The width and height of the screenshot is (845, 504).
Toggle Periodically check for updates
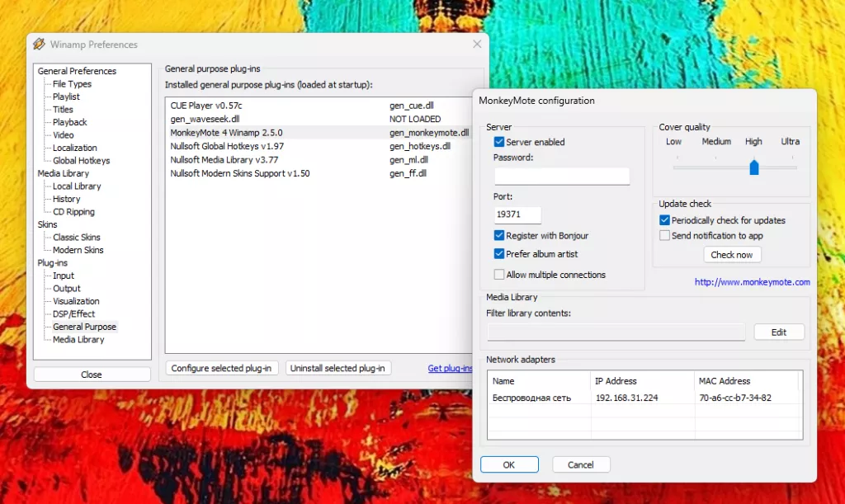tap(665, 220)
